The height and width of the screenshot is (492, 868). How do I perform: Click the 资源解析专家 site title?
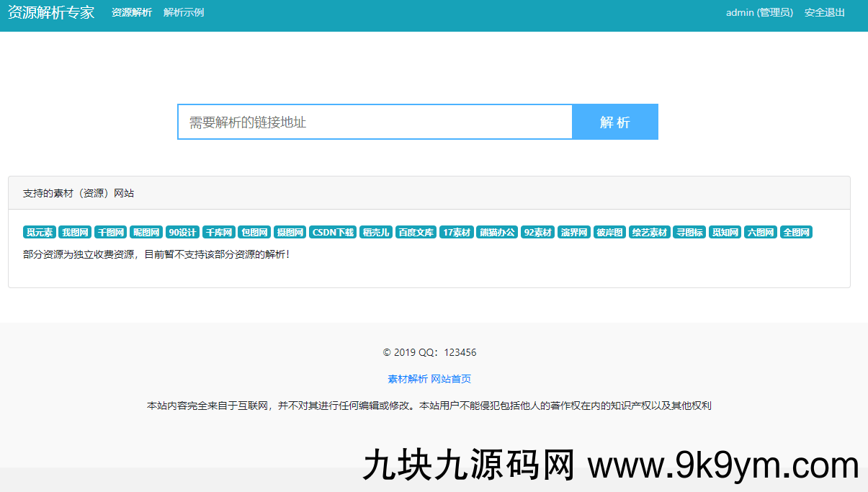pyautogui.click(x=51, y=12)
